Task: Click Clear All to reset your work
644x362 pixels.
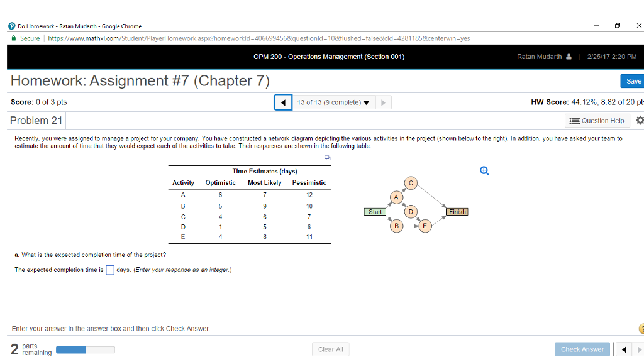Action: 330,349
